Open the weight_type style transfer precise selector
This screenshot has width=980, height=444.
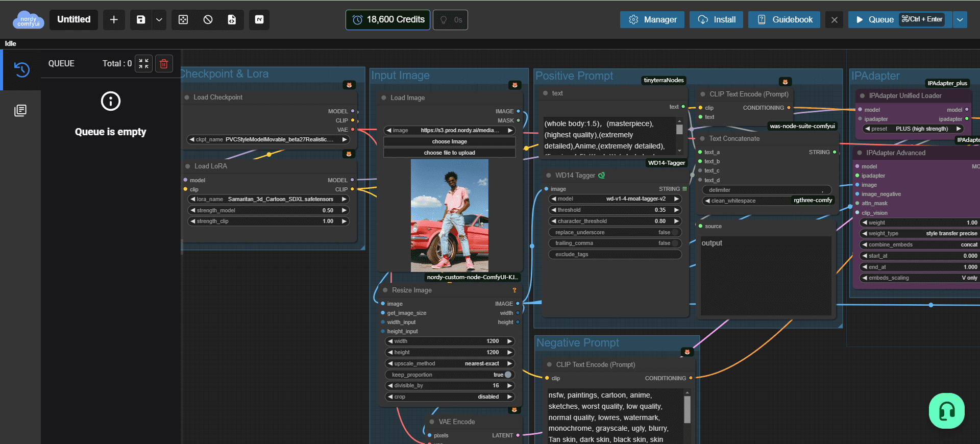coord(920,233)
